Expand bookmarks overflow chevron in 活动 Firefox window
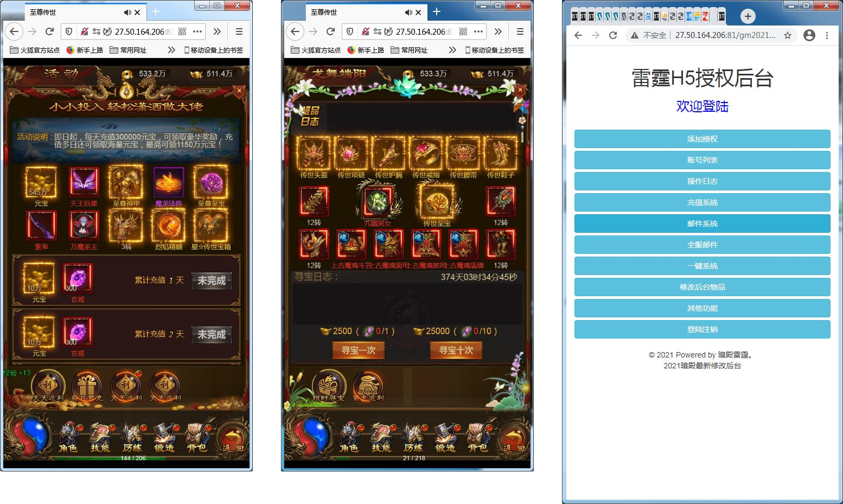 pyautogui.click(x=171, y=50)
